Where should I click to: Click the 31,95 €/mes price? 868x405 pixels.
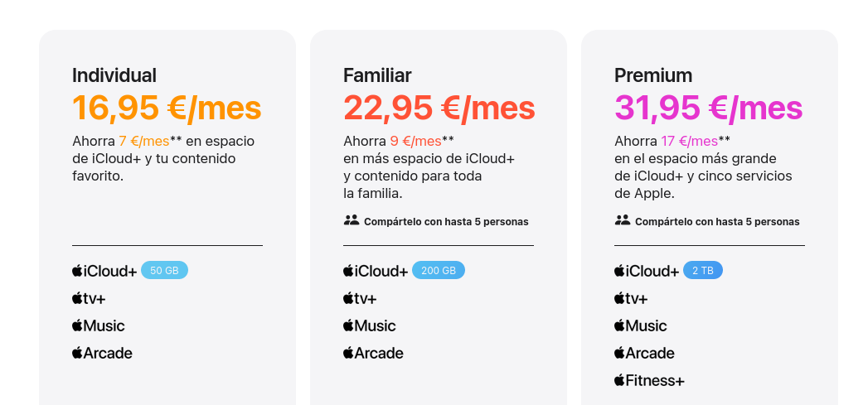708,108
